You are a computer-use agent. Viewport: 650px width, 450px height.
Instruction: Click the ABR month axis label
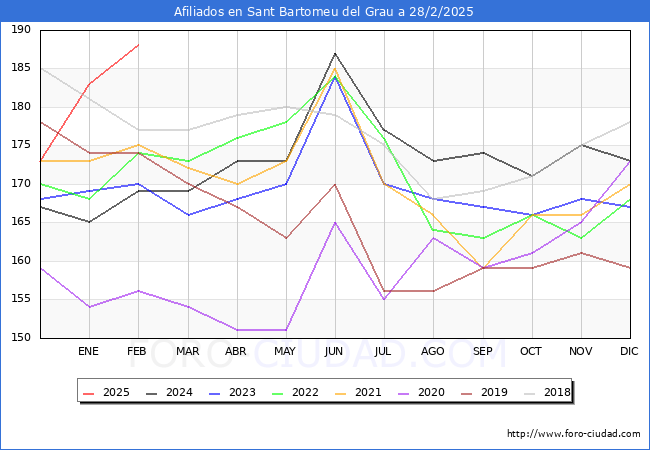[235, 351]
